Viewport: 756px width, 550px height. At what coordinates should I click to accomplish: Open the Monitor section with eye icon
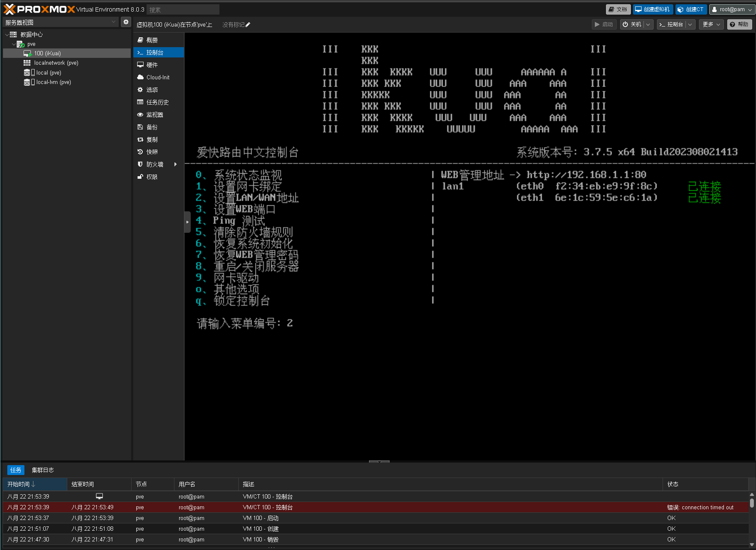pos(154,115)
